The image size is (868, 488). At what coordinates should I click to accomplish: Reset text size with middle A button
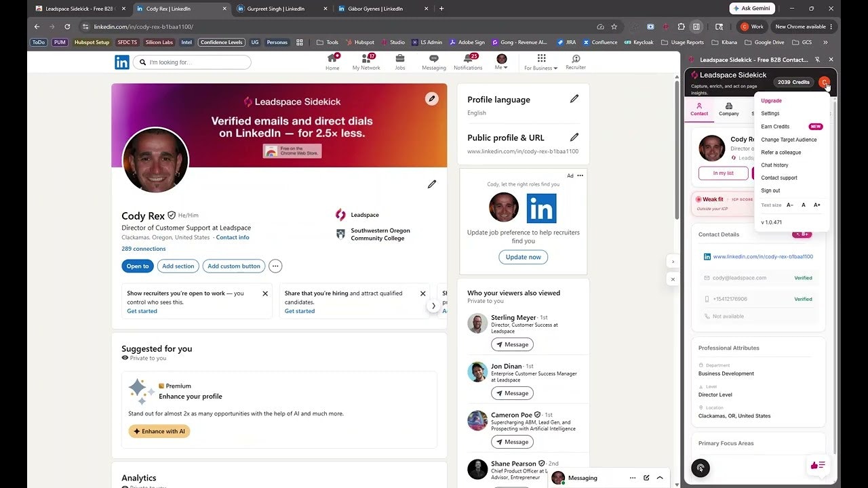(x=804, y=205)
